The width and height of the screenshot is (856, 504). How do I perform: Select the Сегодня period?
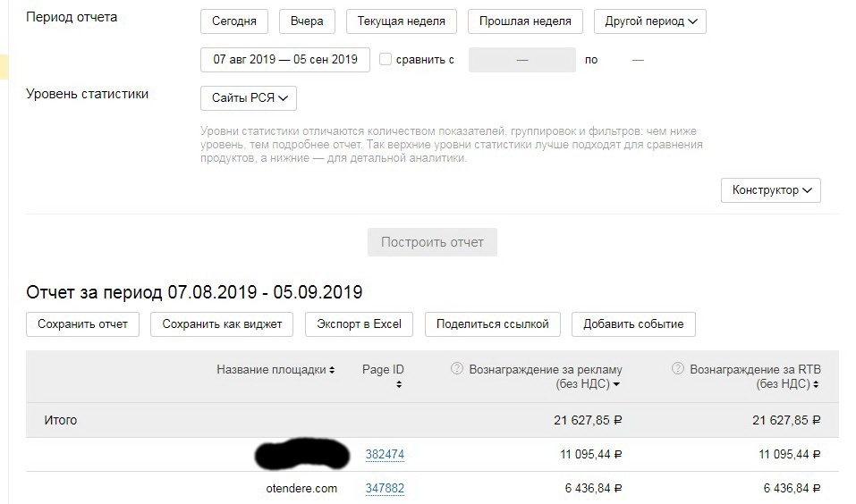pyautogui.click(x=234, y=21)
